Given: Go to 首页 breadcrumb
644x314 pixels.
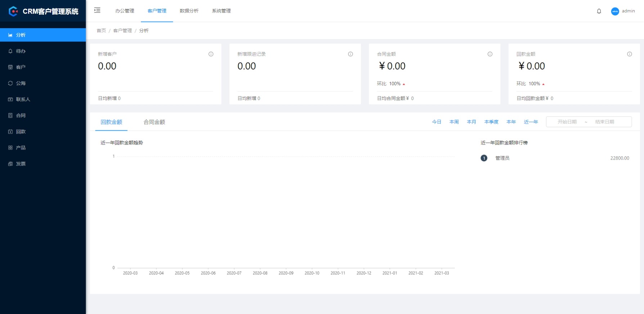Looking at the screenshot, I should click(101, 31).
